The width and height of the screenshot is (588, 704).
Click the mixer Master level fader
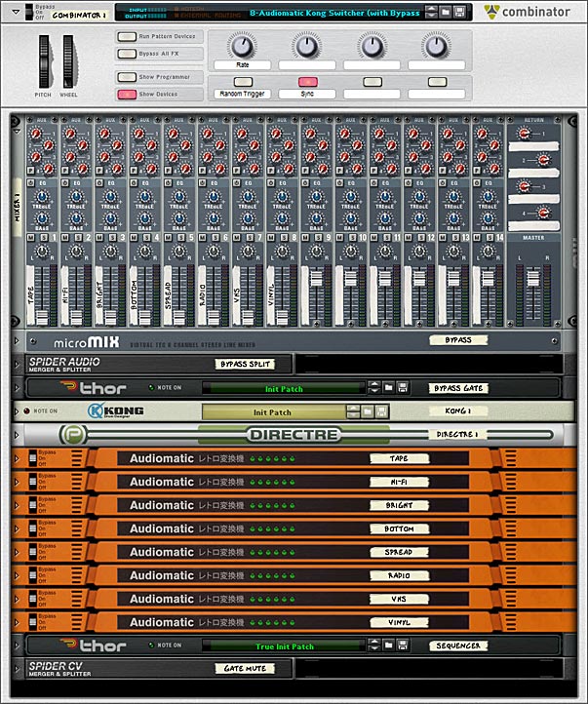point(533,278)
